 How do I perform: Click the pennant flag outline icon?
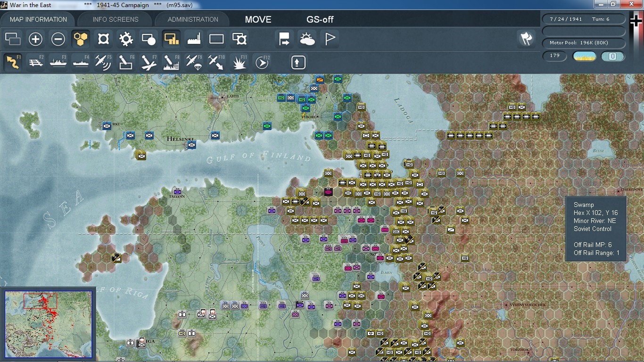[330, 39]
